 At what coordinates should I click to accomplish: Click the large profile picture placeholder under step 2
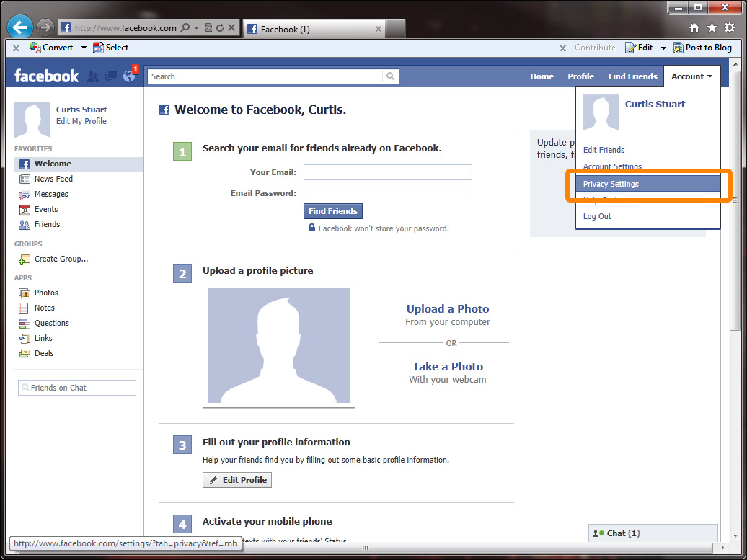[x=279, y=345]
